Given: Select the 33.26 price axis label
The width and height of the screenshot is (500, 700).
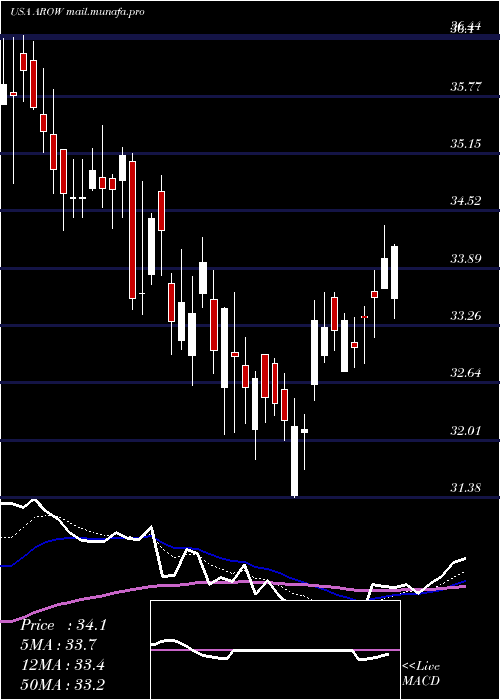Looking at the screenshot, I should 466,316.
